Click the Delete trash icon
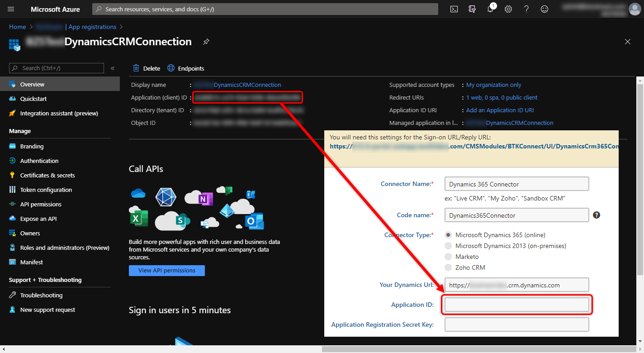 [x=136, y=68]
